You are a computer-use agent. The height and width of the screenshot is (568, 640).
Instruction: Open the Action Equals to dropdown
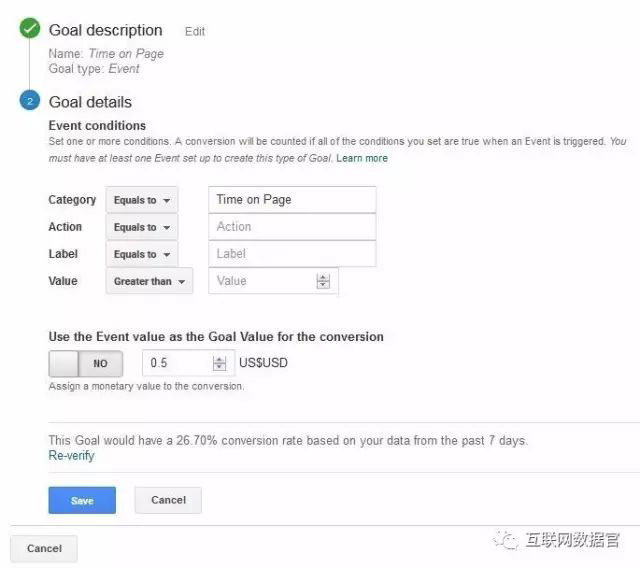click(141, 227)
